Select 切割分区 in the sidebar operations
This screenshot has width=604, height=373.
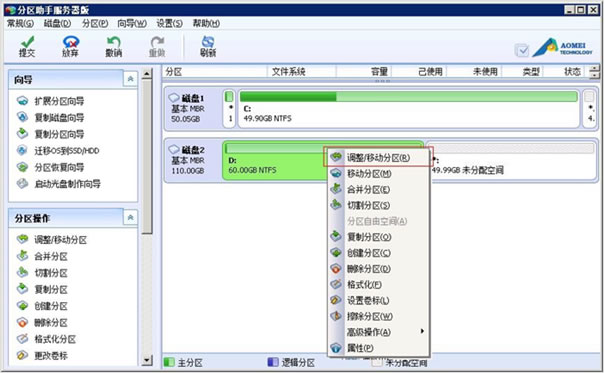coord(42,273)
